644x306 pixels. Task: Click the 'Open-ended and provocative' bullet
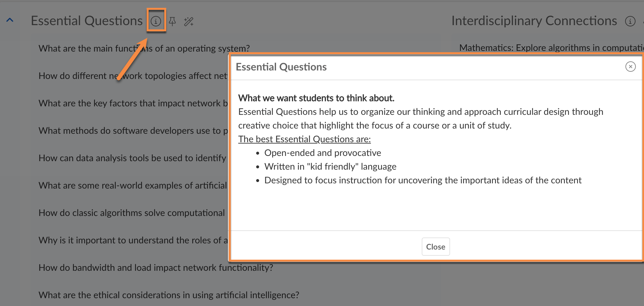(x=322, y=153)
